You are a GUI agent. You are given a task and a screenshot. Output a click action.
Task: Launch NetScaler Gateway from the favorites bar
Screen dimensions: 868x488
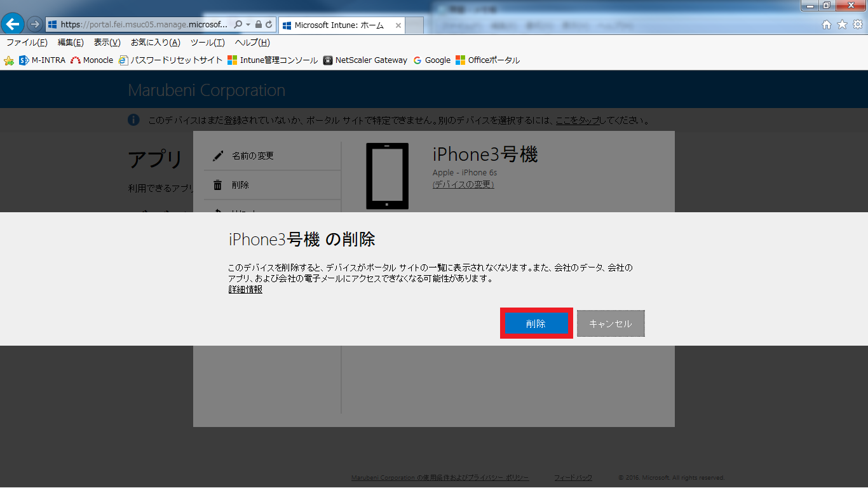(367, 60)
